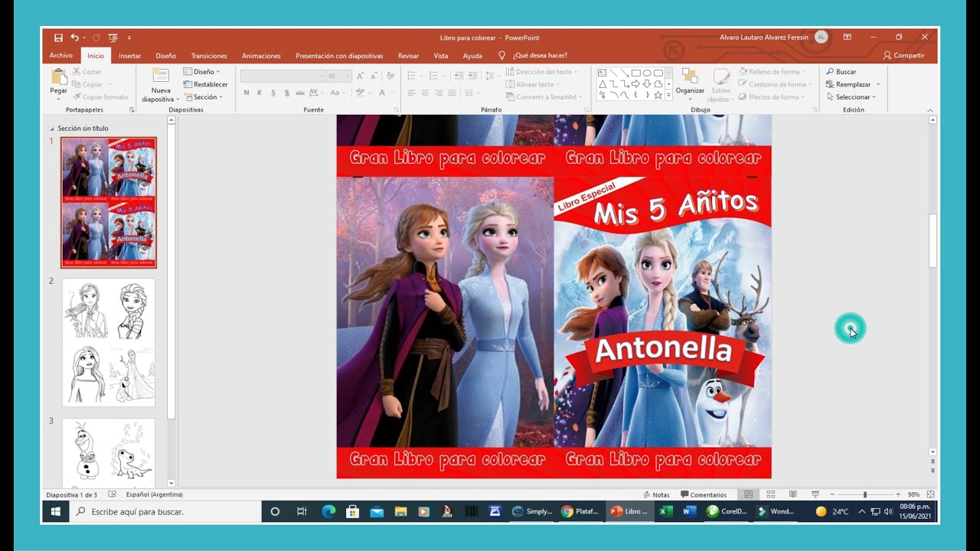
Task: Expand the shapes gallery more arrow
Action: 668,96
